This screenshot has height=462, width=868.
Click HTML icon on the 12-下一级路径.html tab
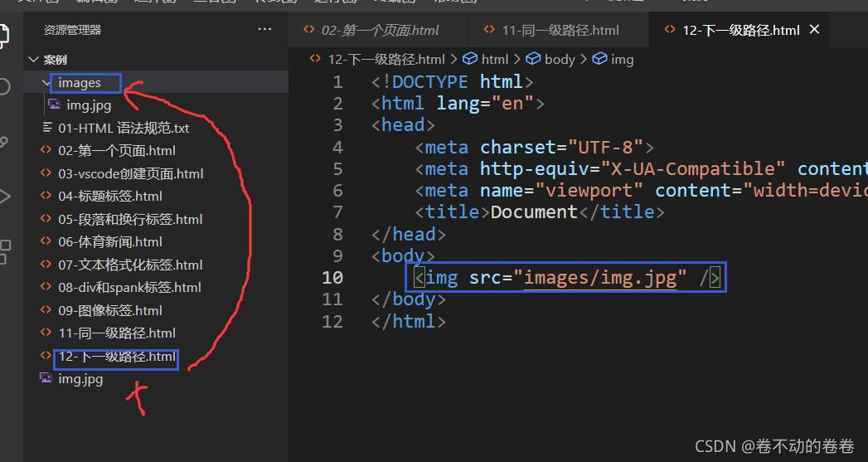click(x=669, y=29)
